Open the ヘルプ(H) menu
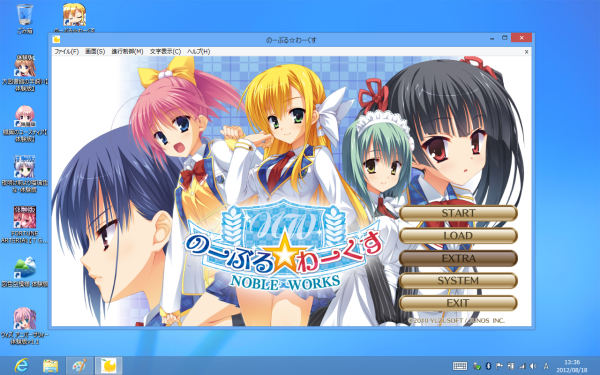 tap(199, 51)
